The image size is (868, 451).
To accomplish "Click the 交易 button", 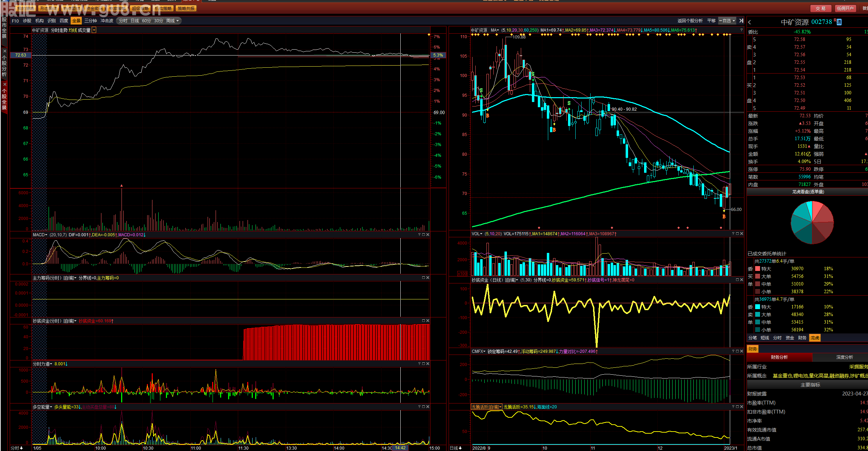I will point(820,8).
